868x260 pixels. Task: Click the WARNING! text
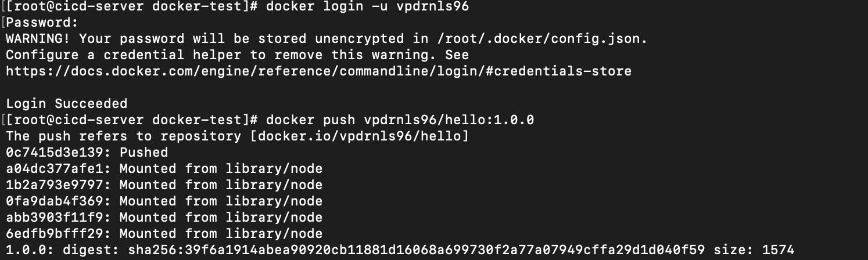click(x=38, y=39)
